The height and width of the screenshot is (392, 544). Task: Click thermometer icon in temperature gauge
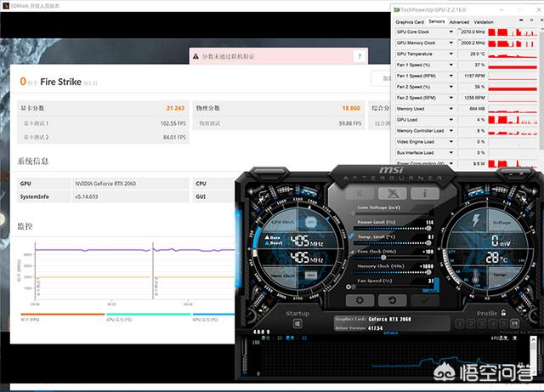tap(476, 276)
